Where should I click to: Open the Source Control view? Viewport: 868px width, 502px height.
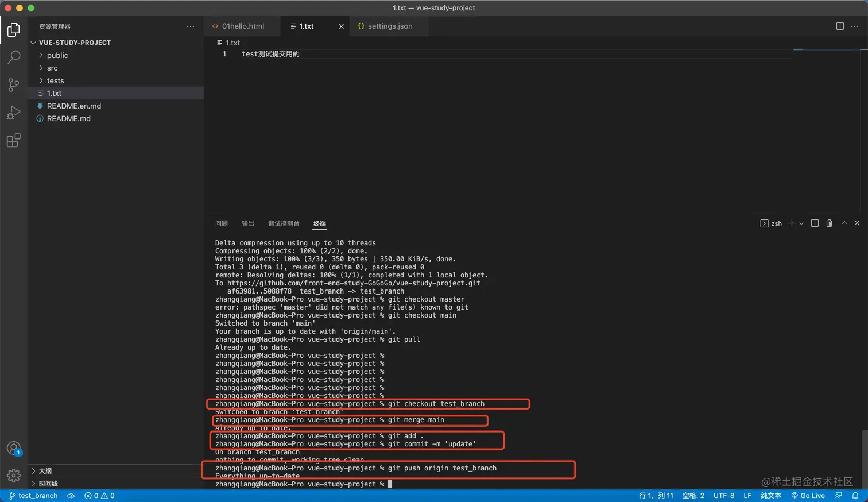(x=14, y=85)
